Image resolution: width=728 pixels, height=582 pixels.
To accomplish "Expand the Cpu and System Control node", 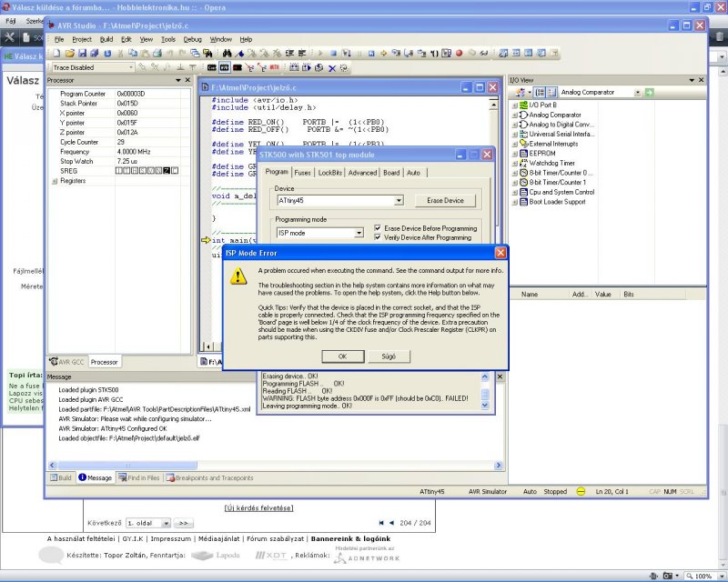I will click(514, 192).
